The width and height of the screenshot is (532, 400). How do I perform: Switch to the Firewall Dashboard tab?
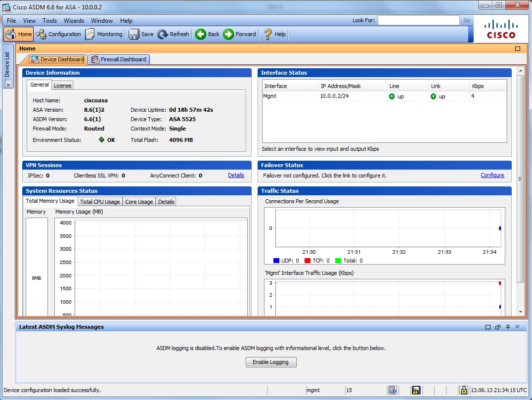[x=119, y=59]
